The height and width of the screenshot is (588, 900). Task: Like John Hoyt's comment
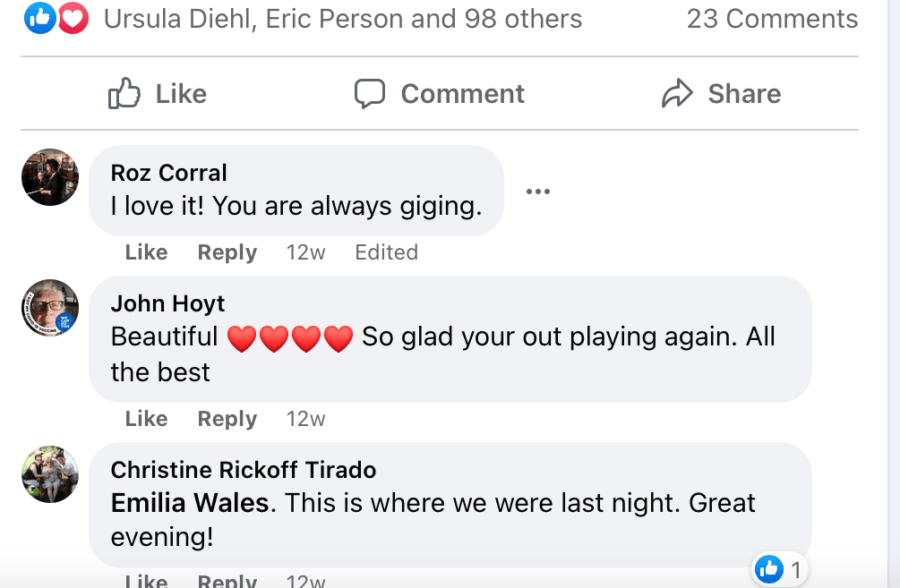point(147,419)
